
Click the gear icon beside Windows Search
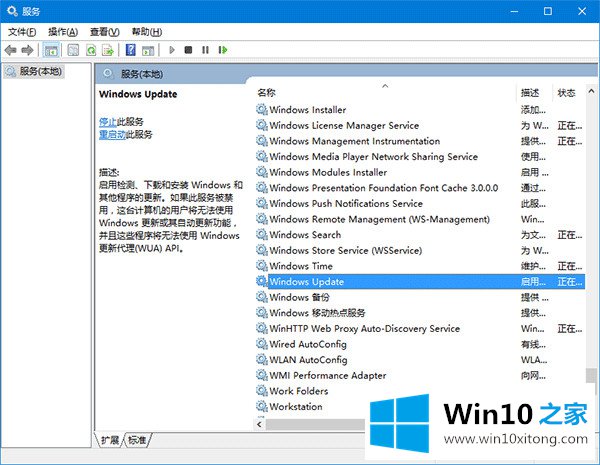tap(262, 235)
